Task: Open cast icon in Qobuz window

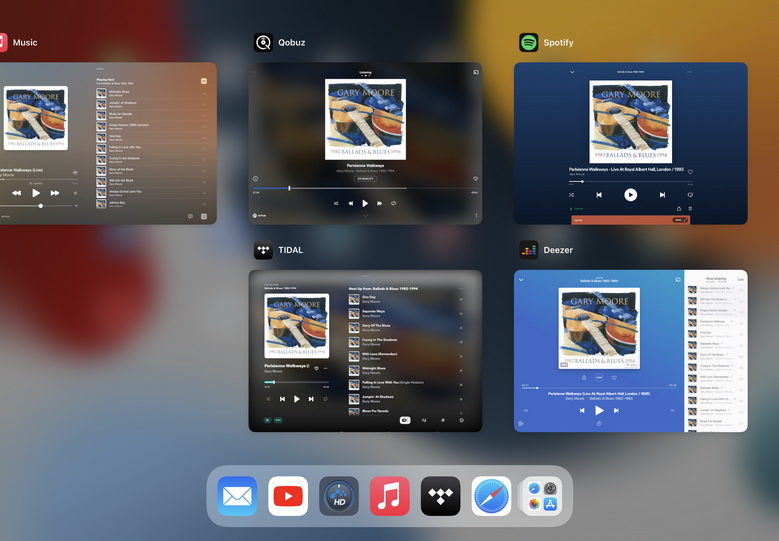Action: [476, 72]
